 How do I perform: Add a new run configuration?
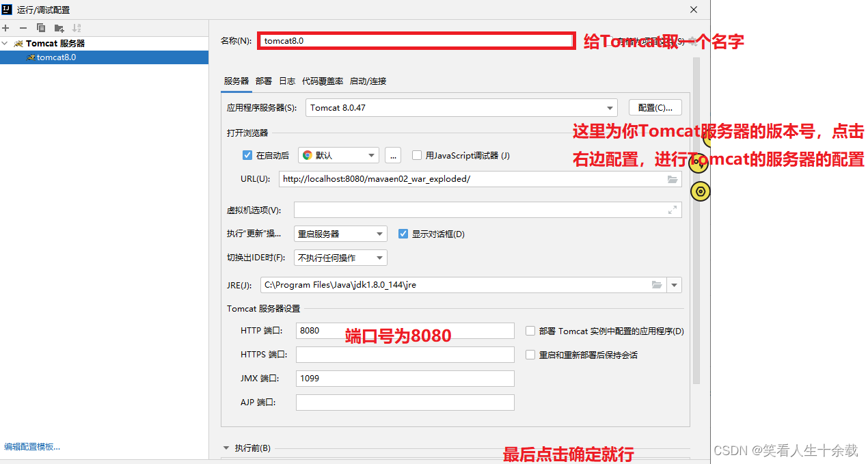click(x=5, y=28)
